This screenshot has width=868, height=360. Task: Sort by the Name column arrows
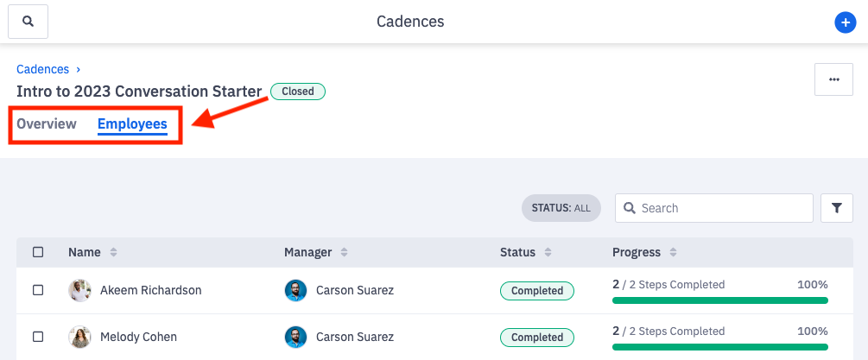tap(113, 252)
